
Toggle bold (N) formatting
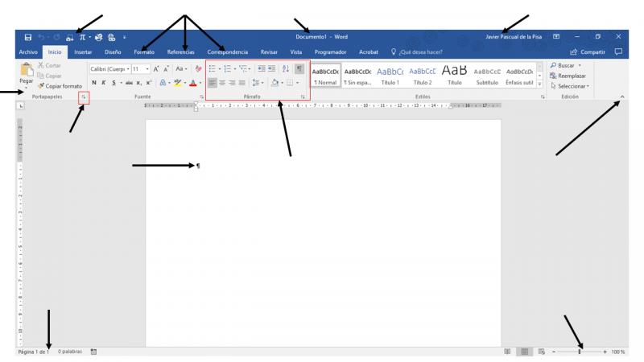pyautogui.click(x=94, y=82)
